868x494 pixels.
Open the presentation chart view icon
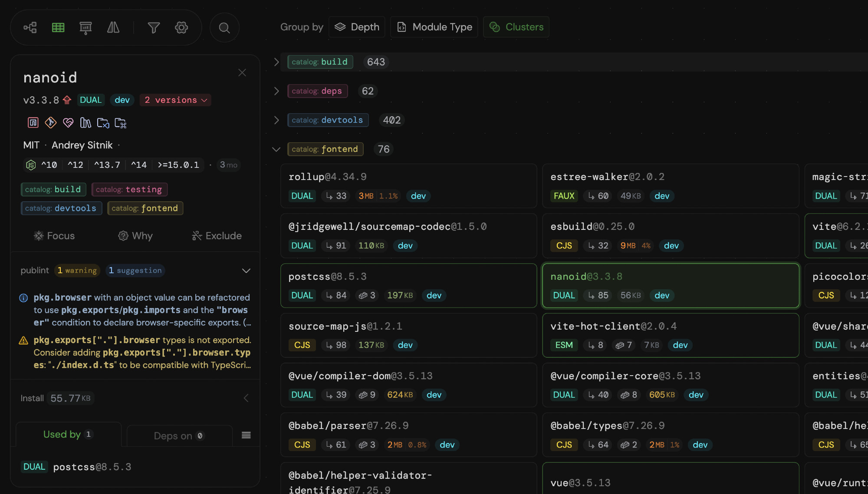(85, 28)
